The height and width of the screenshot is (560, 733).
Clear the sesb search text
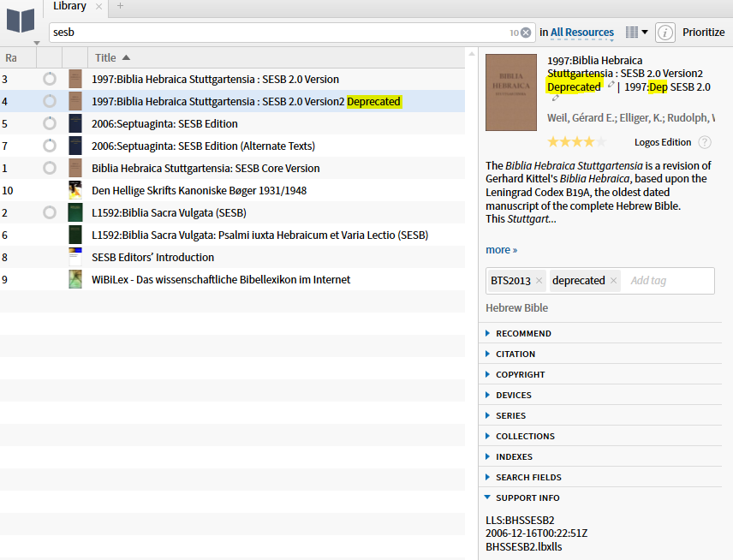pos(526,33)
